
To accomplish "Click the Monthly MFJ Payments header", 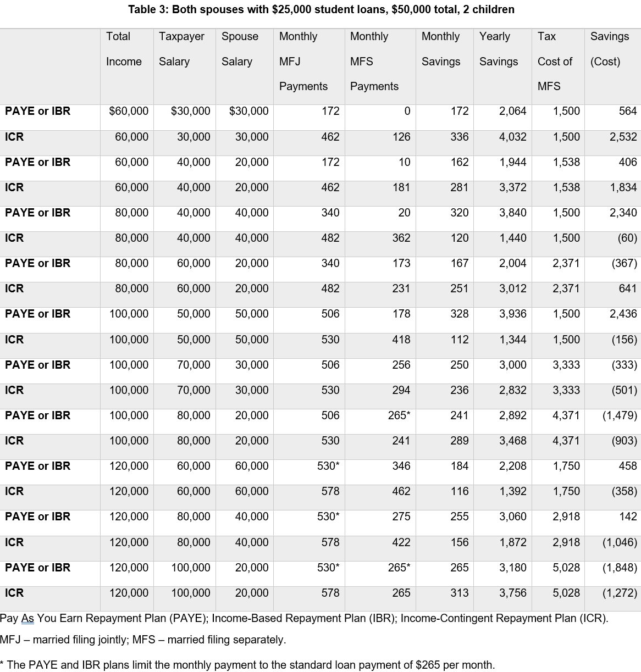I will [303, 61].
